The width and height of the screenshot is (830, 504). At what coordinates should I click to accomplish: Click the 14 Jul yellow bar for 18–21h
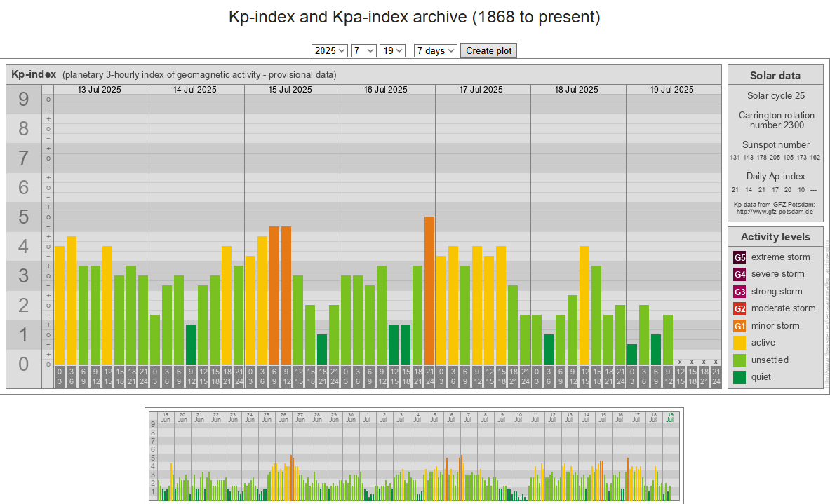227,305
